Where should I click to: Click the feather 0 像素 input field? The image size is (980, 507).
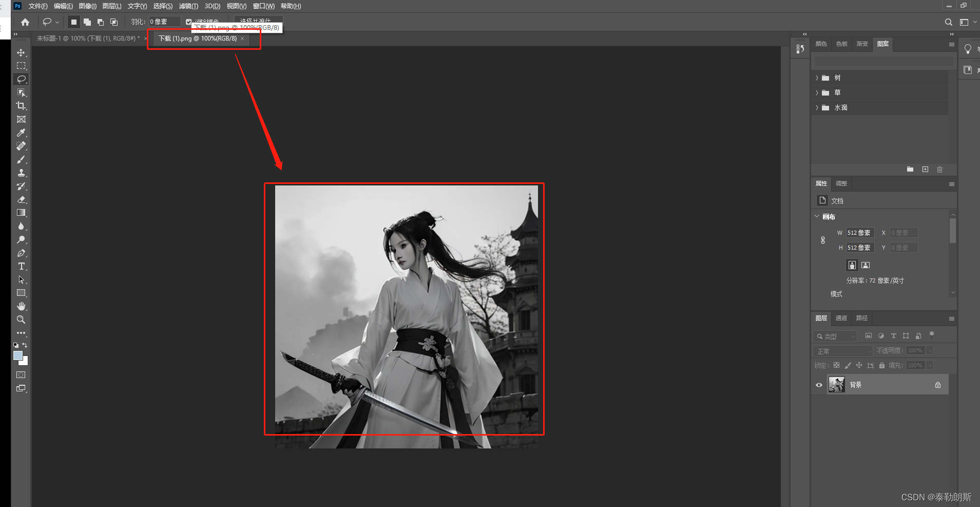click(x=164, y=22)
